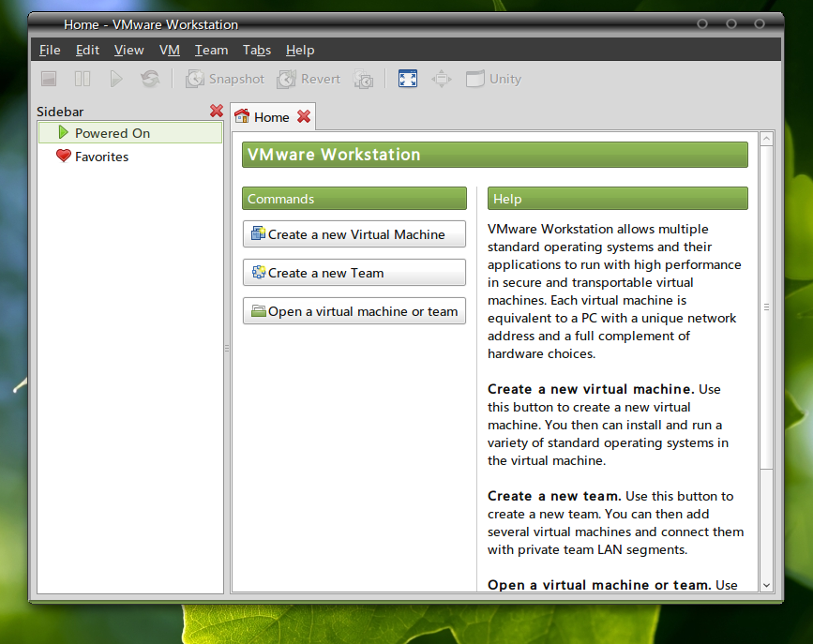The height and width of the screenshot is (644, 813).
Task: Click the Power On play icon in toolbar
Action: 116,79
